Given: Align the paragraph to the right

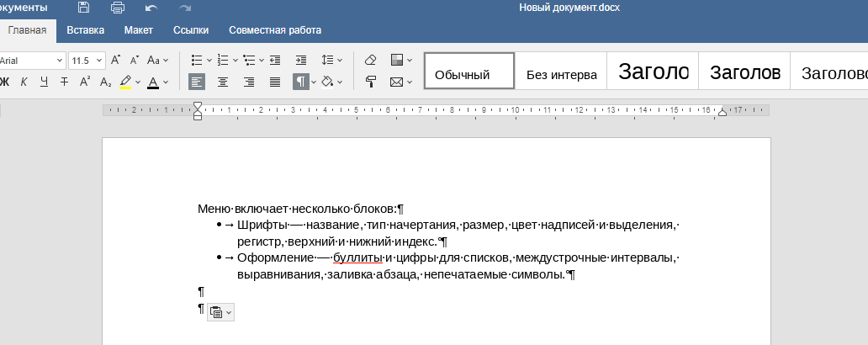Looking at the screenshot, I should point(249,82).
